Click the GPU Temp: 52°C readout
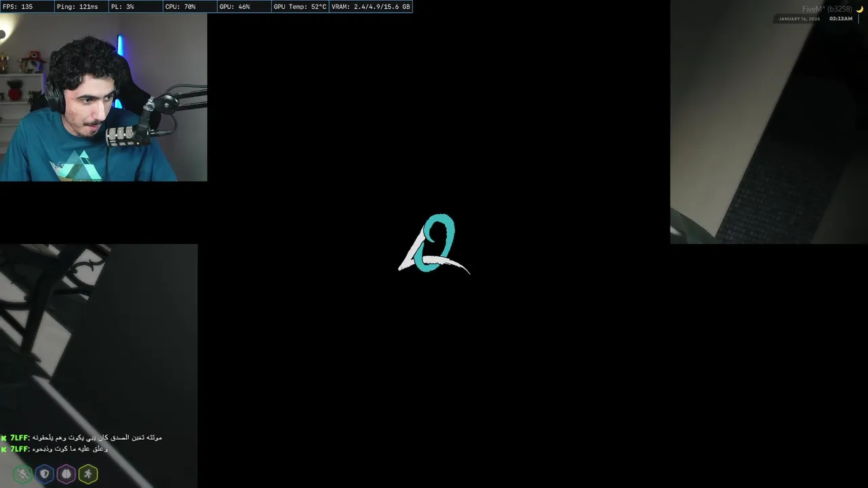 click(300, 7)
